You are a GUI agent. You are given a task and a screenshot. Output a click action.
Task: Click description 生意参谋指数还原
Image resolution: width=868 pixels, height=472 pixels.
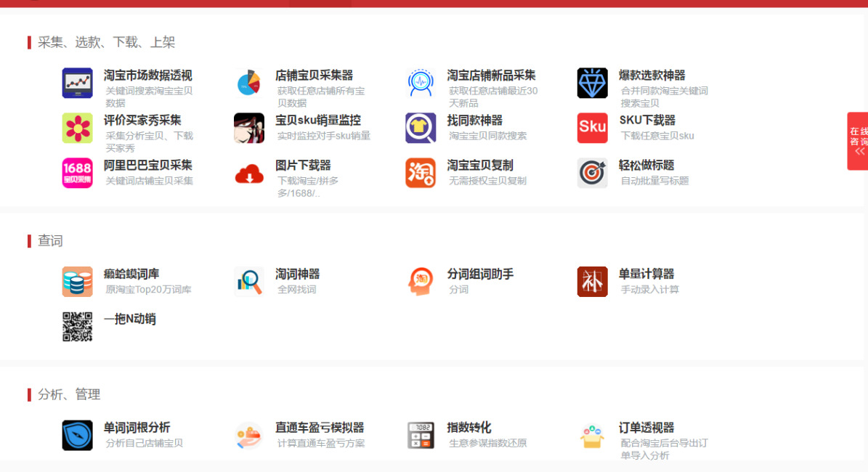click(487, 443)
